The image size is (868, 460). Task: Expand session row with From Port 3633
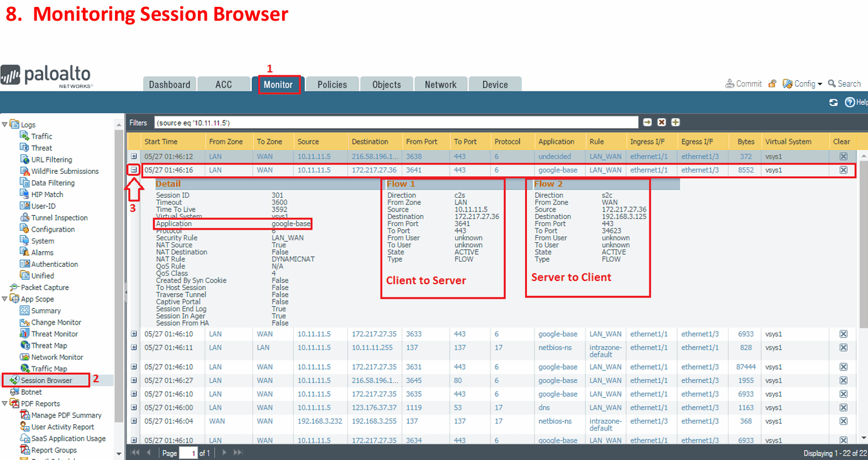[x=134, y=334]
